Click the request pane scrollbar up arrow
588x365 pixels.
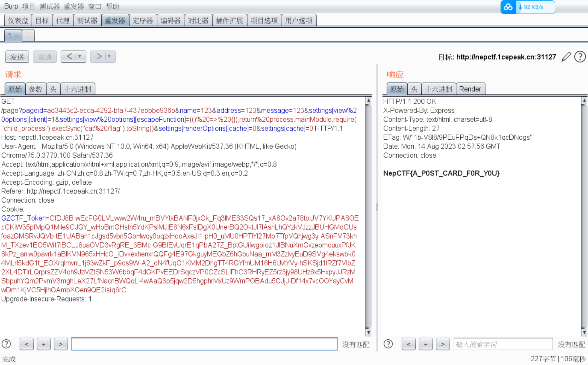pyautogui.click(x=368, y=100)
